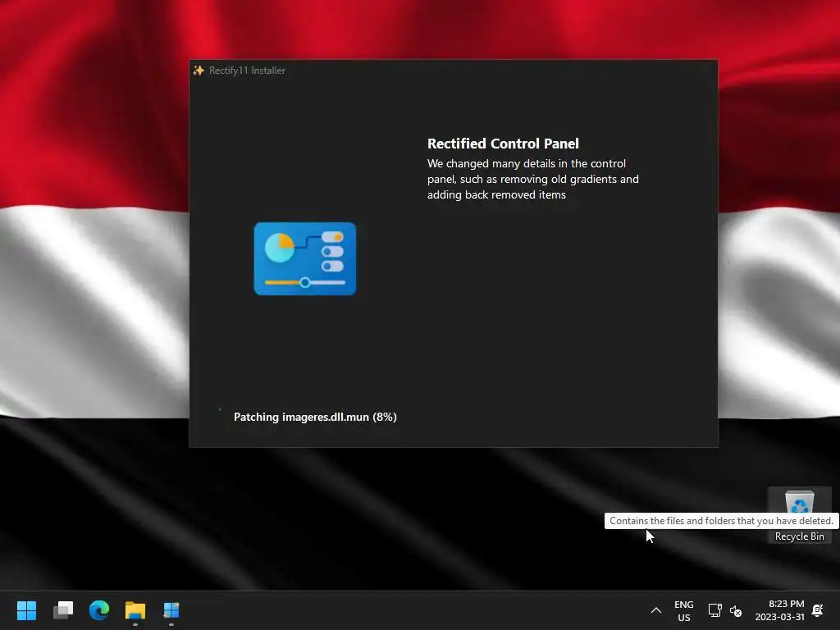Open the clock showing 8:23 PM
The image size is (840, 630).
coord(779,610)
